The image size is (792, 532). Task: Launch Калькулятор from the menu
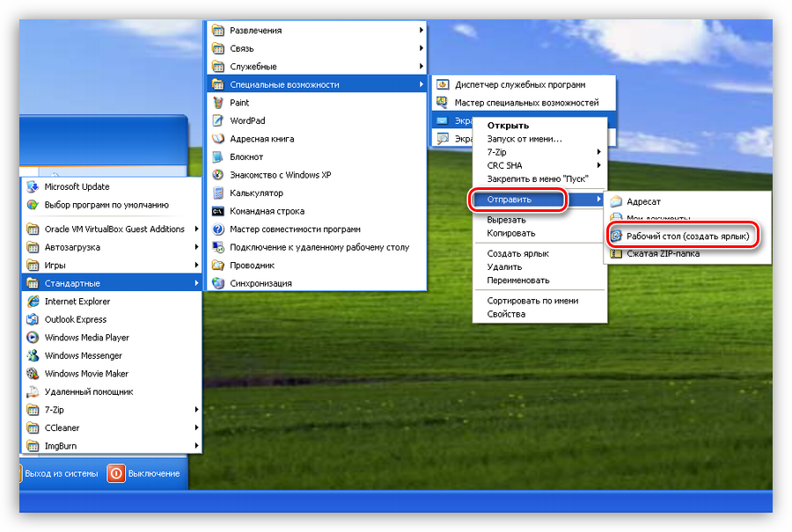(255, 193)
